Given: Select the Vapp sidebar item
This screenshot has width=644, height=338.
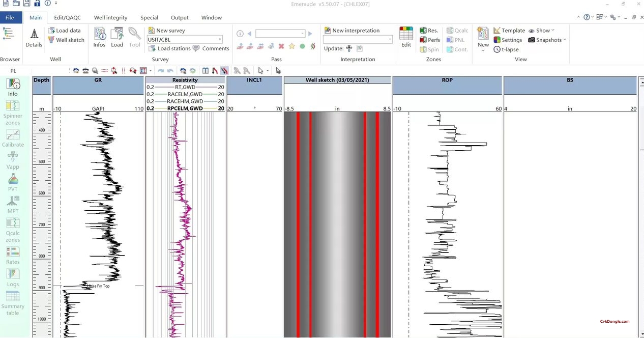Looking at the screenshot, I should (13, 160).
